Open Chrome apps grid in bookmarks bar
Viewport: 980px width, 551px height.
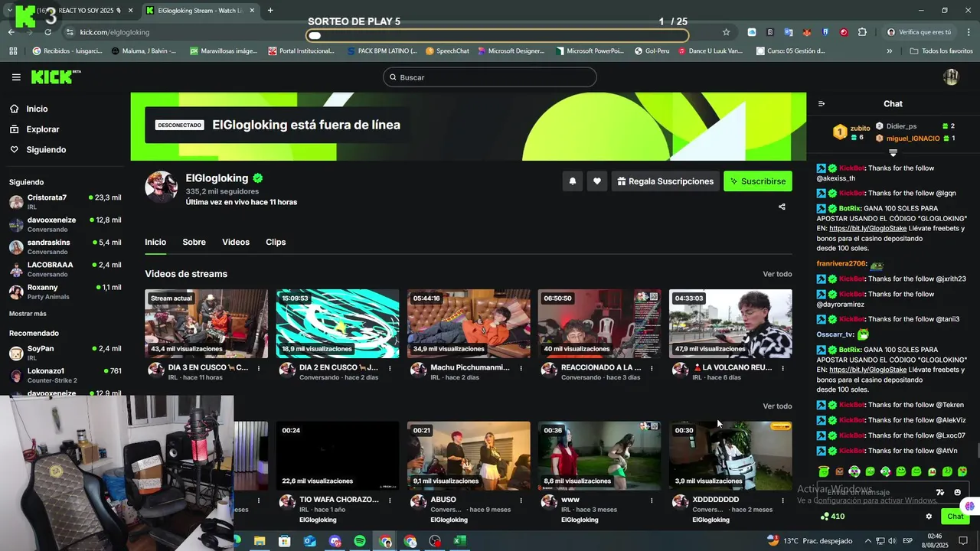[x=13, y=51]
